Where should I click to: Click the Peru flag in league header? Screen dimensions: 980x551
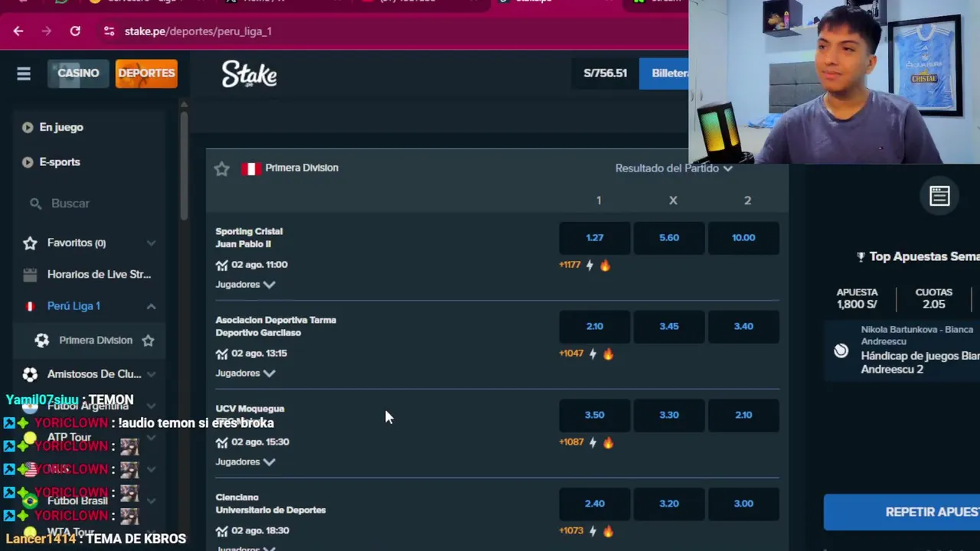coord(251,168)
